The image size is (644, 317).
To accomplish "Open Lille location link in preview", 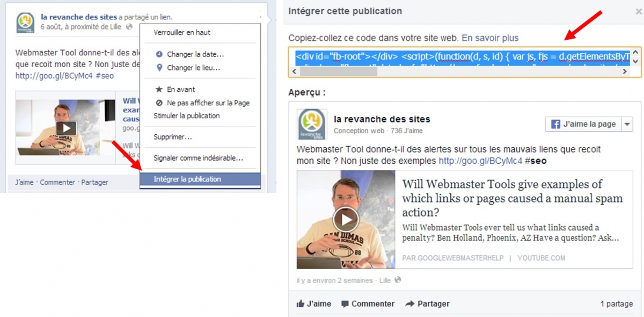I will click(x=385, y=280).
